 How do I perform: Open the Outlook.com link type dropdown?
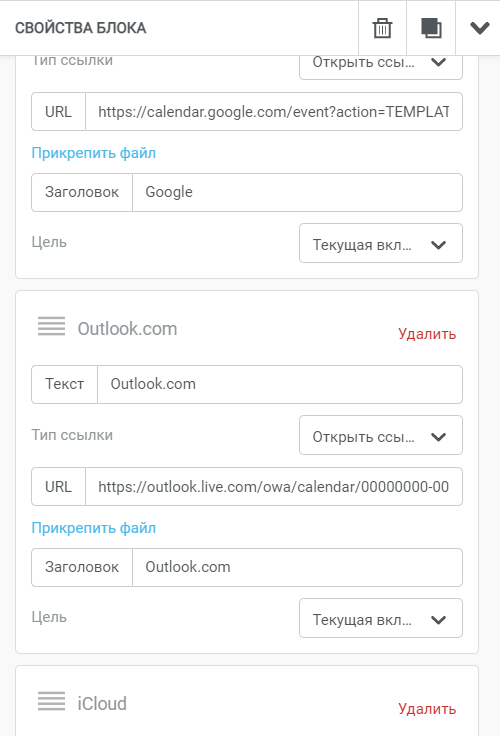pyautogui.click(x=381, y=435)
